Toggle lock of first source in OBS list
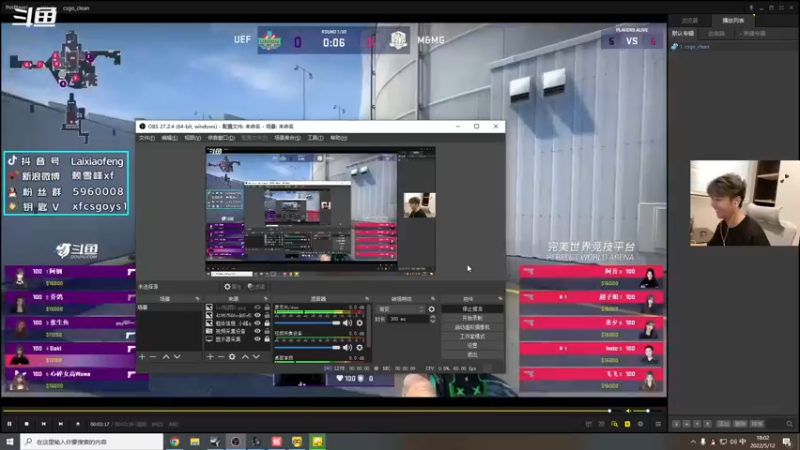The height and width of the screenshot is (450, 800). click(x=267, y=308)
